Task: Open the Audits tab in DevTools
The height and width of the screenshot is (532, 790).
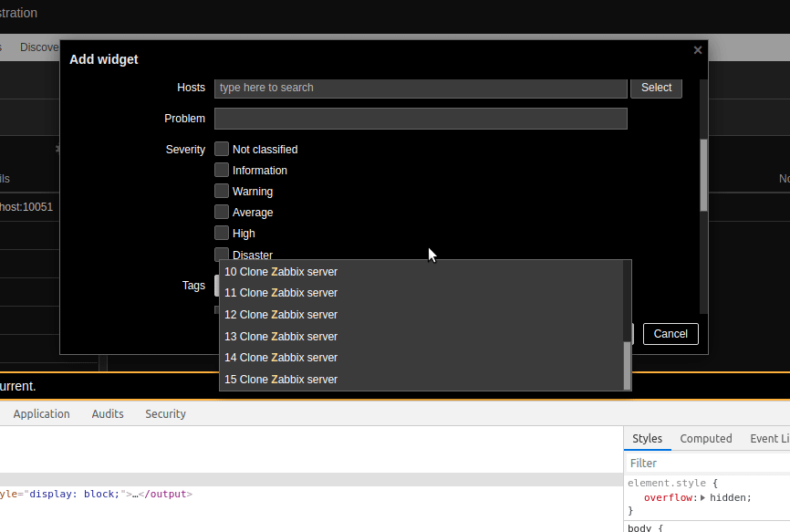Action: pyautogui.click(x=108, y=414)
